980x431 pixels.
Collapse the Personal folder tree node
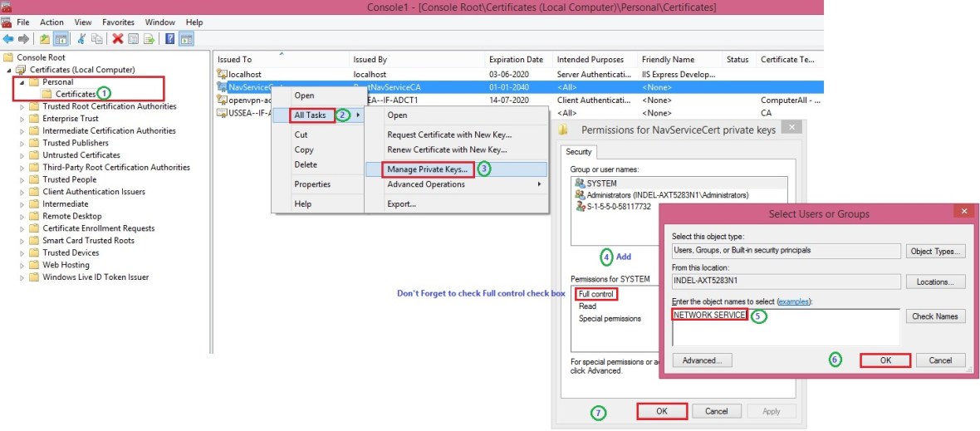pos(20,82)
